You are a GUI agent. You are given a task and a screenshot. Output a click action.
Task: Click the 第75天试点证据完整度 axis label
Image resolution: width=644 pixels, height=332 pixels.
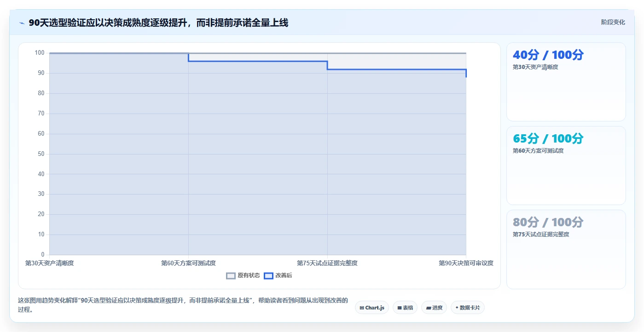point(327,263)
